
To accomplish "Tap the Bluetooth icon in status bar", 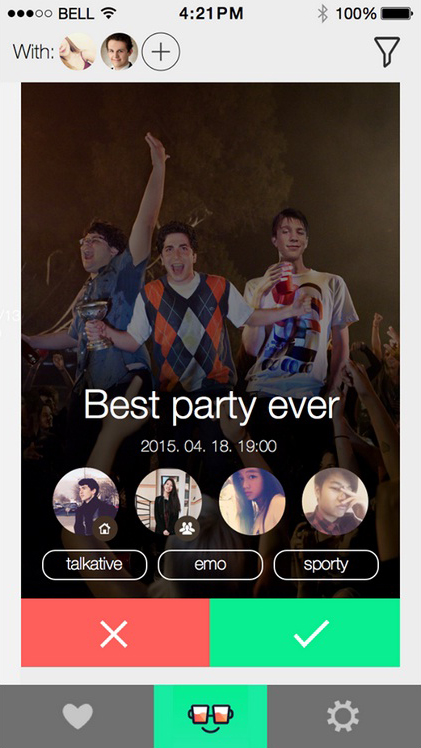I will (323, 14).
